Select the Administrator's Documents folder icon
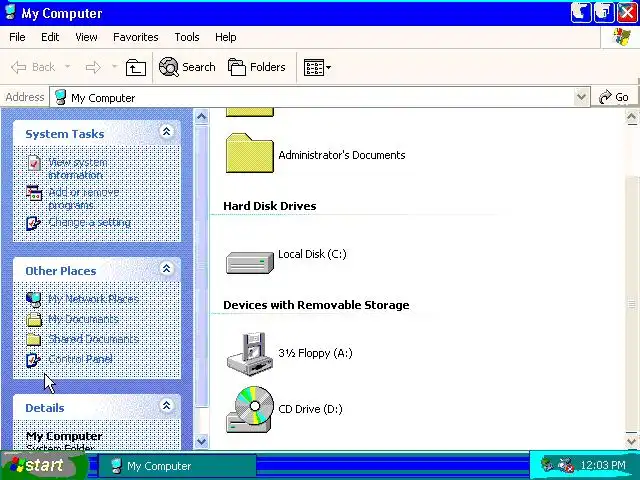Image resolution: width=640 pixels, height=480 pixels. pos(249,153)
